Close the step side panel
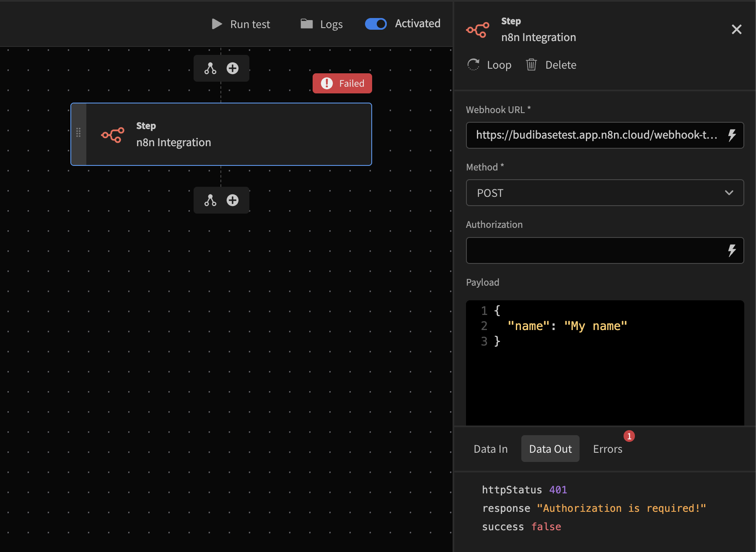Image resolution: width=756 pixels, height=552 pixels. point(736,29)
